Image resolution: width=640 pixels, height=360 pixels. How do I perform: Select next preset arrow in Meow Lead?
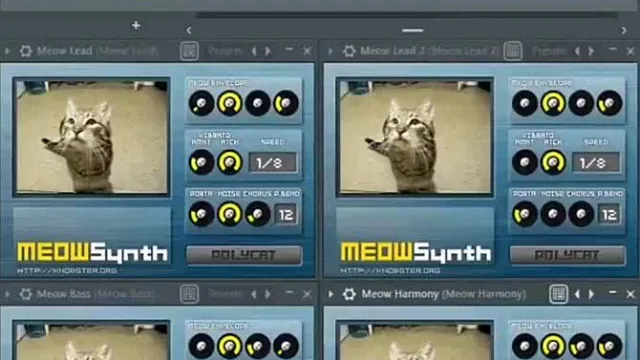click(x=268, y=51)
